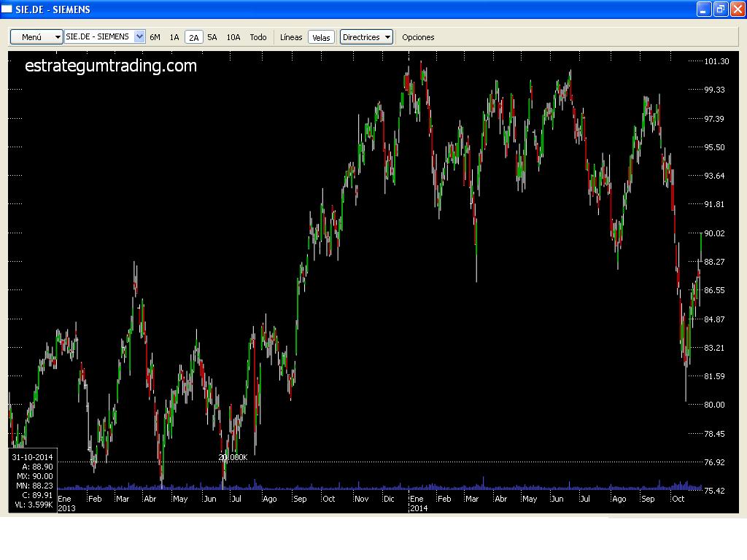Click the Ene 2014 date label
The height and width of the screenshot is (560, 747).
[x=418, y=503]
